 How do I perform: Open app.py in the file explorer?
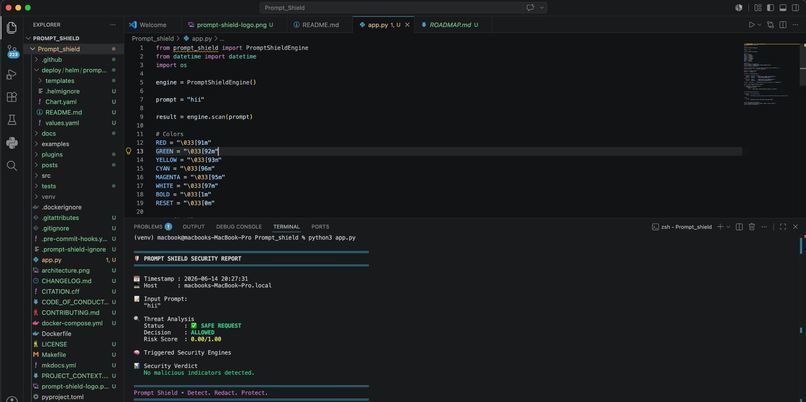tap(72, 260)
